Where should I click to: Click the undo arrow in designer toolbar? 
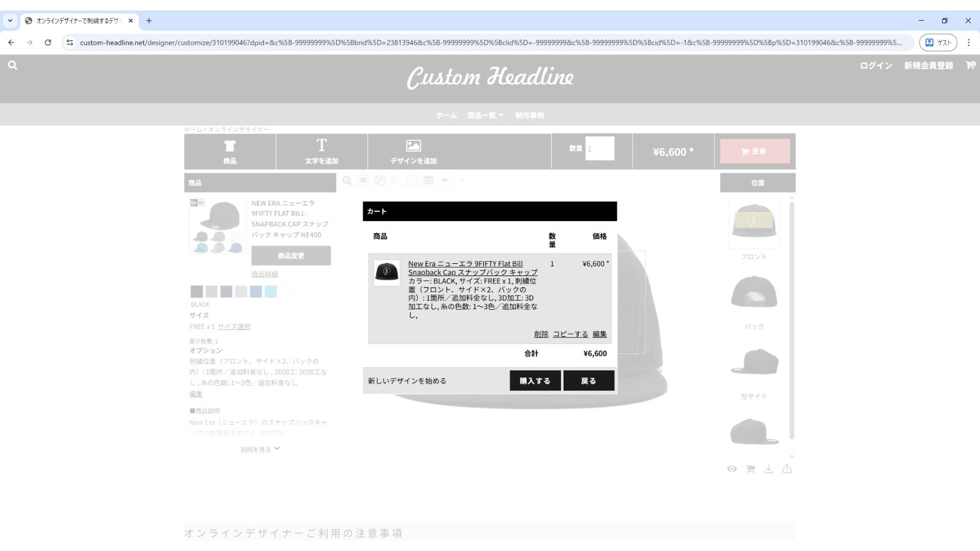click(x=445, y=181)
